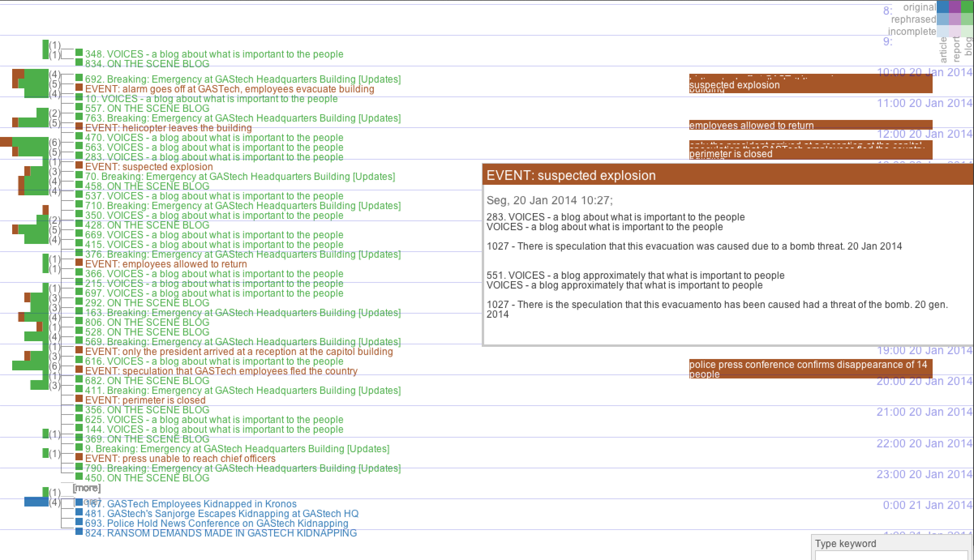The image size is (974, 560).
Task: Click the purple original report legend swatch
Action: pos(955,7)
